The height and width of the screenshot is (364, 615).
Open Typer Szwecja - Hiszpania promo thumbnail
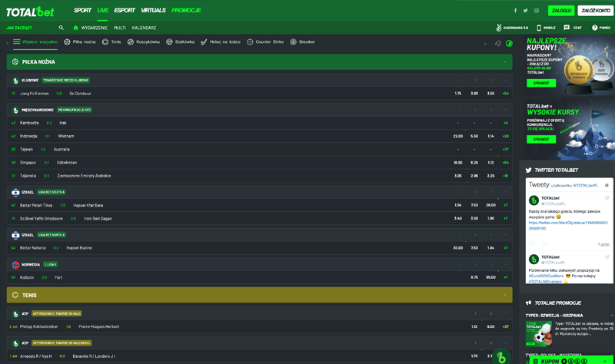tap(539, 334)
